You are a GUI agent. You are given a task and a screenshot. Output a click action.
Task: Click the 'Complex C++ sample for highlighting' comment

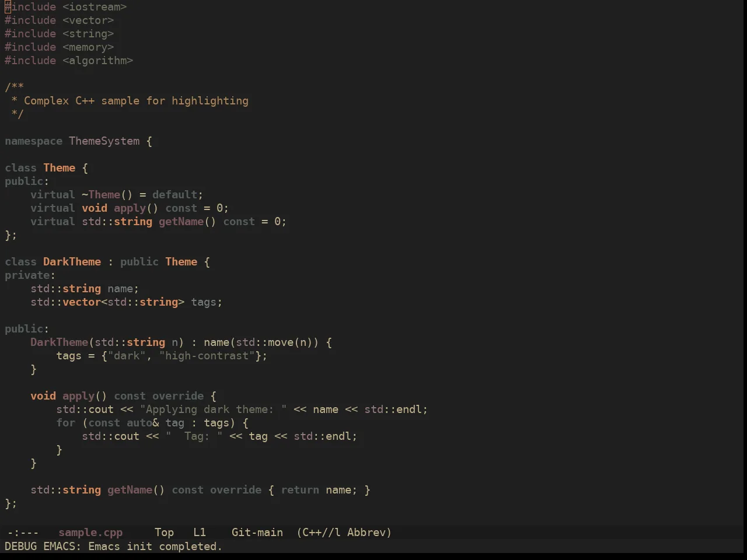(136, 101)
